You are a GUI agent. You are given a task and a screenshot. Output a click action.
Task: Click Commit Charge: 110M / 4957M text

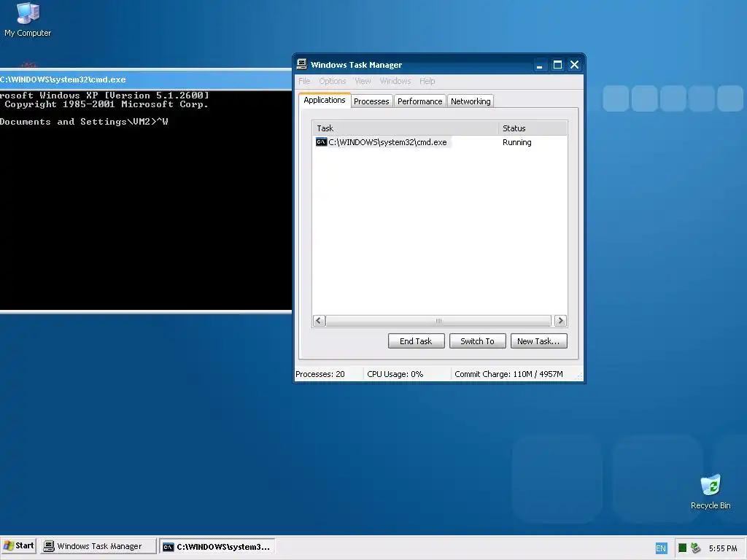coord(508,374)
